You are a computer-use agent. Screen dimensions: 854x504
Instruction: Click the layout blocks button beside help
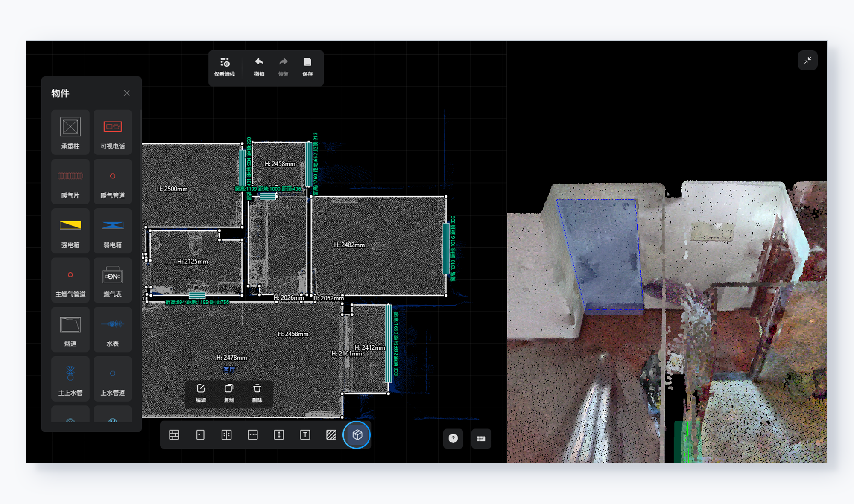(481, 439)
